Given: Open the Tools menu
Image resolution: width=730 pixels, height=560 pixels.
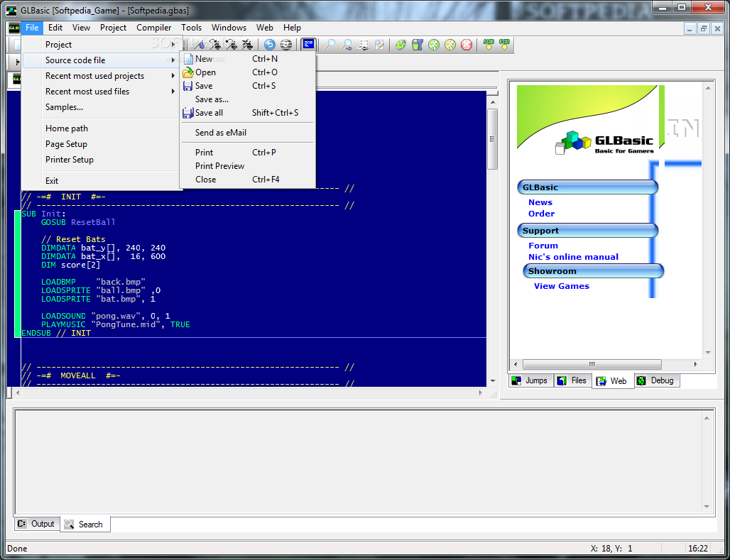Looking at the screenshot, I should pyautogui.click(x=191, y=28).
